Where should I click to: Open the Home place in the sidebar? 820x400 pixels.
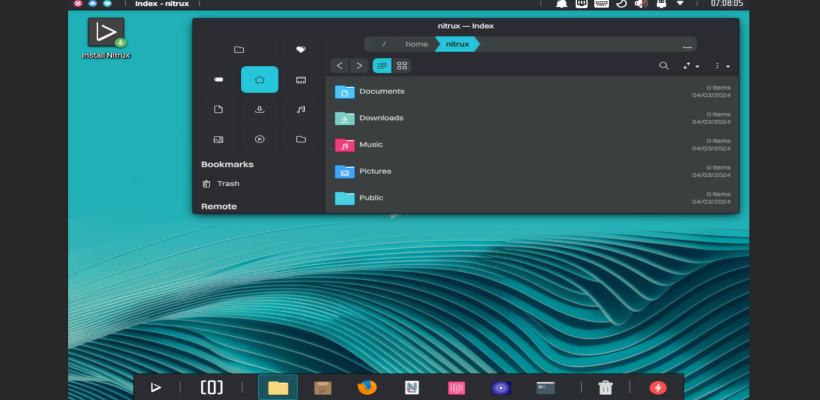[259, 79]
